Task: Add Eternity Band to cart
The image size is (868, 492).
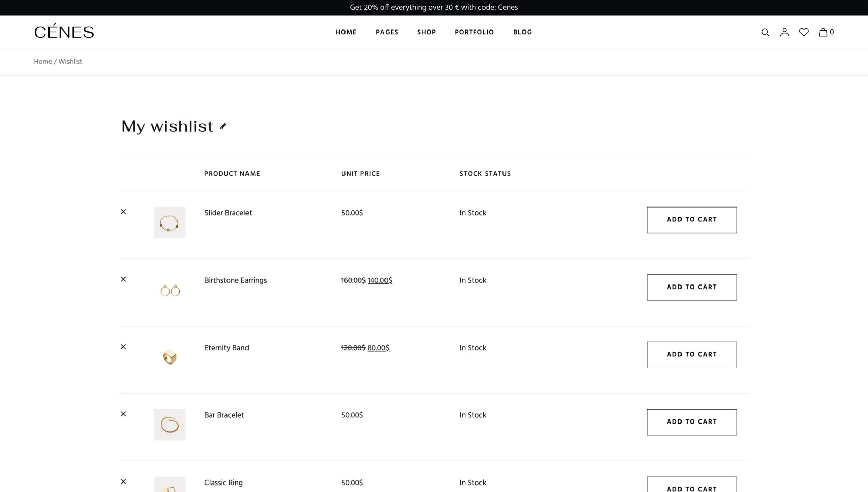Action: [692, 355]
